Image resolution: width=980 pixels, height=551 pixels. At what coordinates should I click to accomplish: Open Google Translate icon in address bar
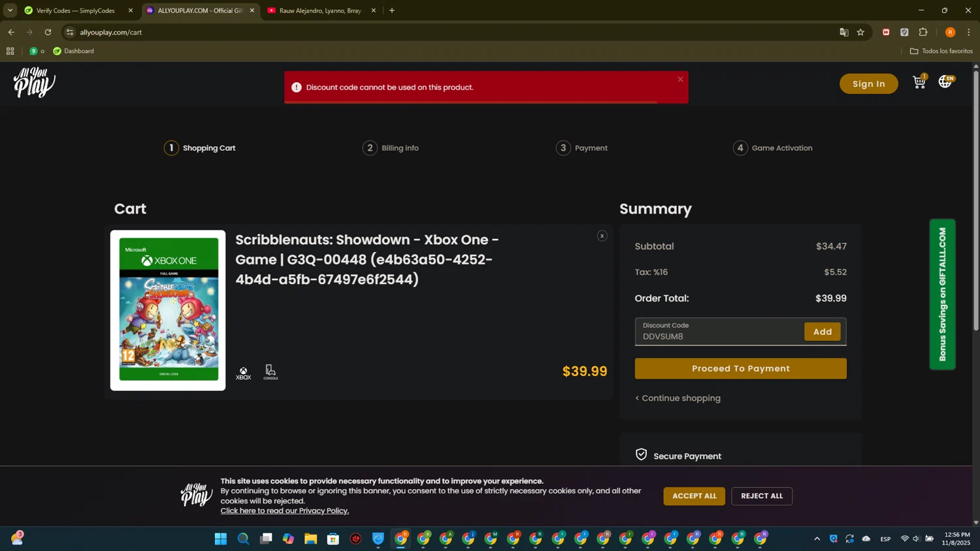[x=843, y=32]
